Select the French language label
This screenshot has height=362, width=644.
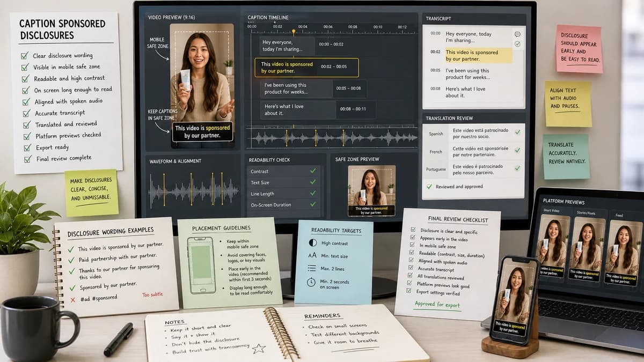click(436, 152)
